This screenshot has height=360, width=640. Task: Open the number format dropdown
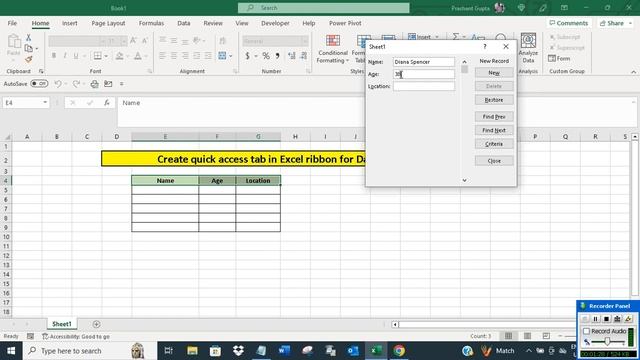coord(304,41)
